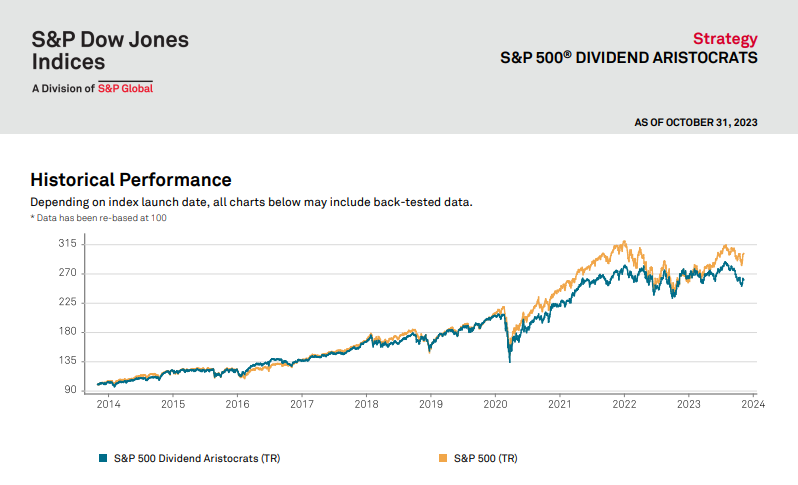Click the 2021 x-axis label

[560, 404]
